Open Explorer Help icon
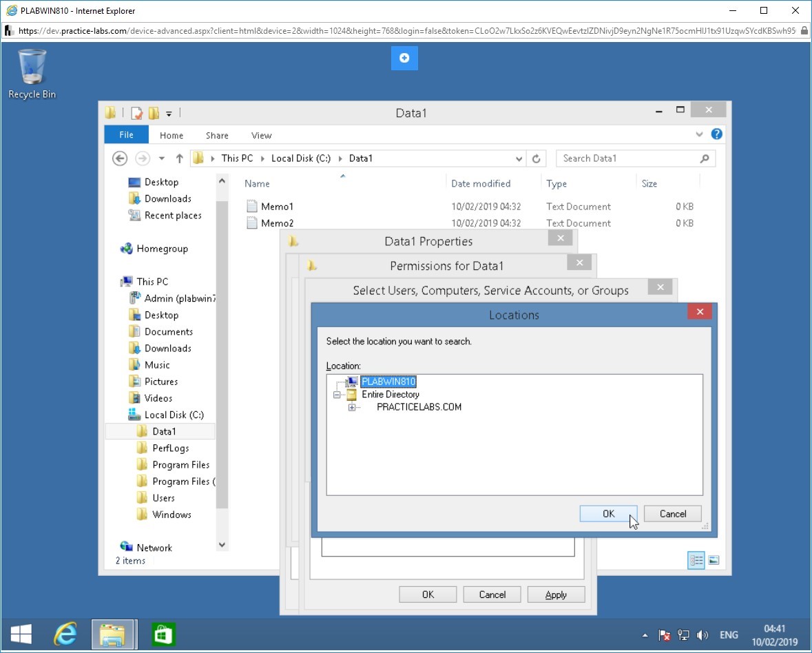The height and width of the screenshot is (653, 812). [x=717, y=134]
